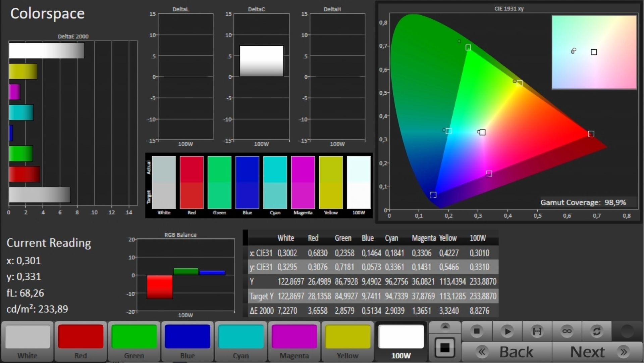Click the 100W column header in data table

[478, 238]
